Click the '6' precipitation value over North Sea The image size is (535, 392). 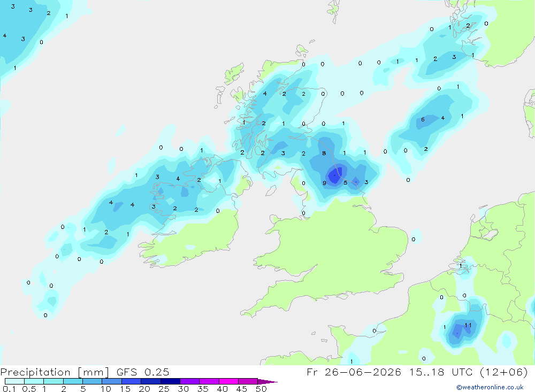423,119
